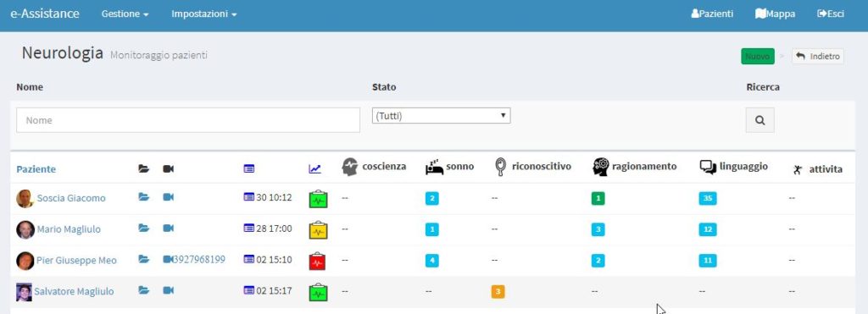Open green health chart for Soscia Giacomo
This screenshot has width=868, height=314.
318,198
